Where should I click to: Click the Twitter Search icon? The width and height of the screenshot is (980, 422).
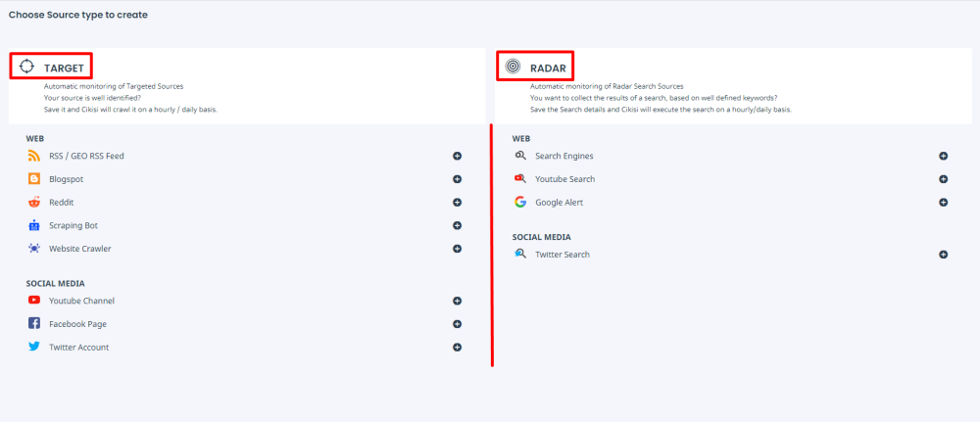coord(520,254)
